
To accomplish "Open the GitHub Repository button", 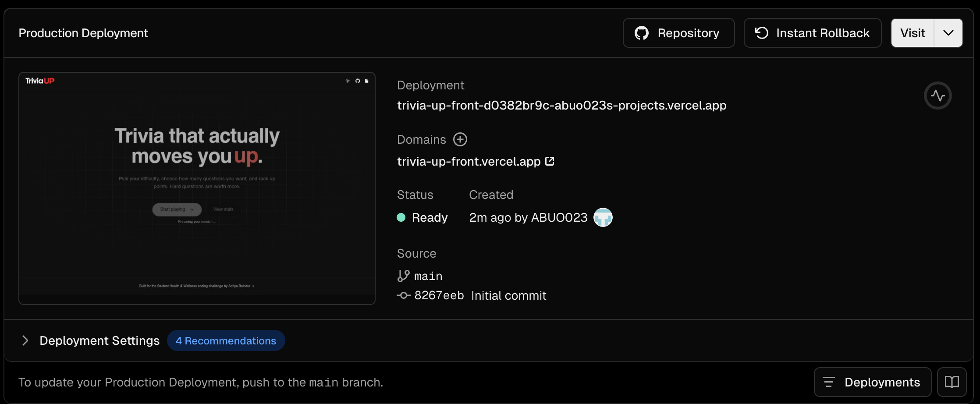I will pyautogui.click(x=678, y=33).
